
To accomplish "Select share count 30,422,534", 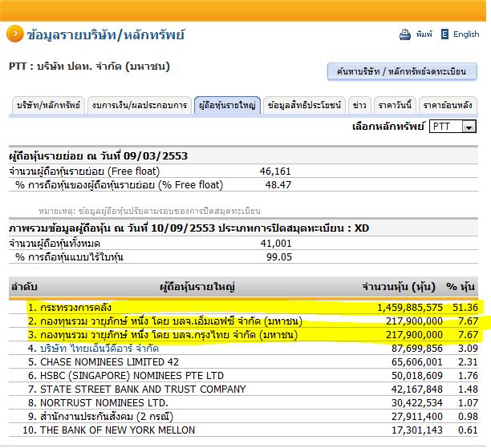I will [x=417, y=402].
